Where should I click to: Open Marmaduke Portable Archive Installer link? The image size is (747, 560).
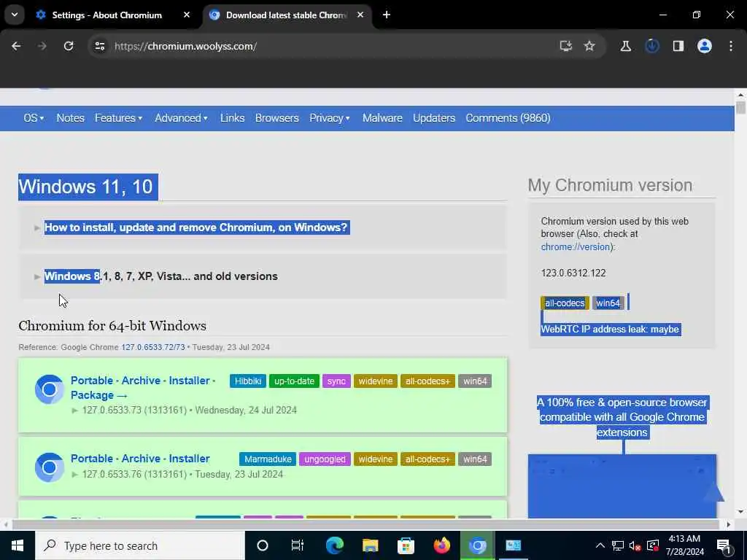(x=140, y=459)
